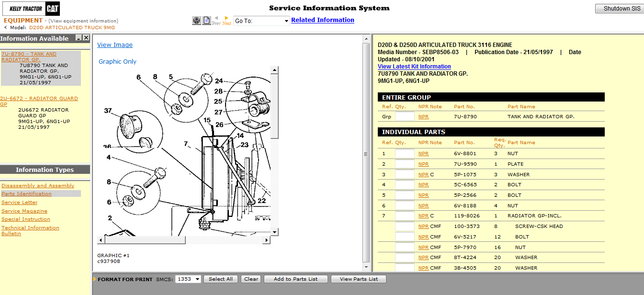Minimize the Information Available panel
Image resolution: width=644 pixels, height=295 pixels.
pos(80,38)
